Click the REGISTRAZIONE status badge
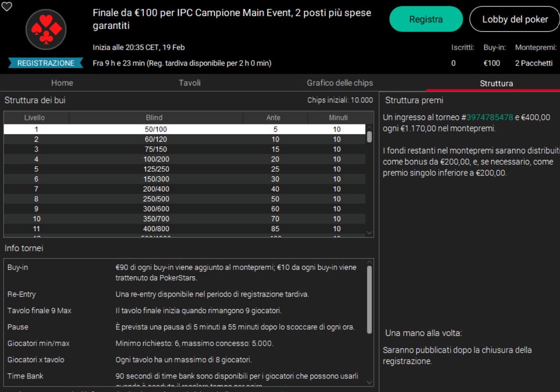The image size is (560, 392). pyautogui.click(x=45, y=63)
